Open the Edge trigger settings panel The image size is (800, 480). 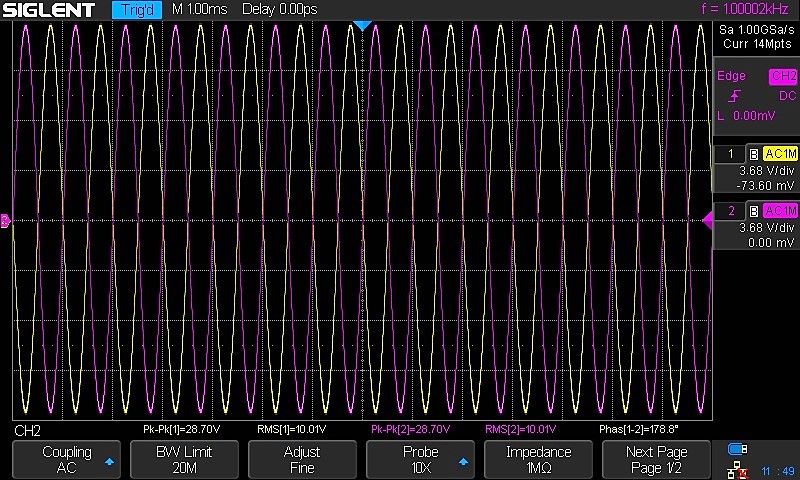(x=755, y=96)
